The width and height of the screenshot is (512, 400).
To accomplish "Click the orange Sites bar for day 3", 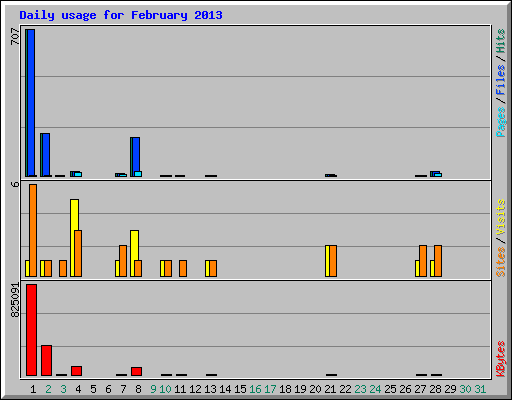I will [63, 268].
